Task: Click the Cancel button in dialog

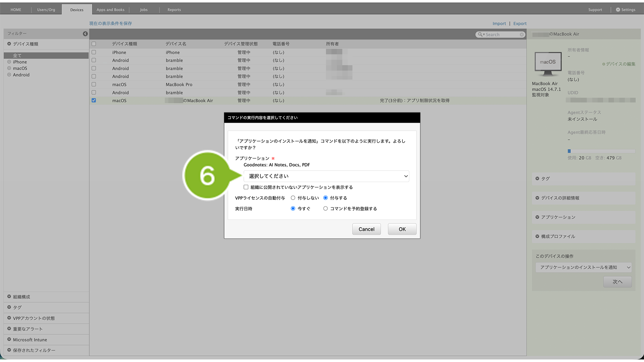Action: (367, 229)
